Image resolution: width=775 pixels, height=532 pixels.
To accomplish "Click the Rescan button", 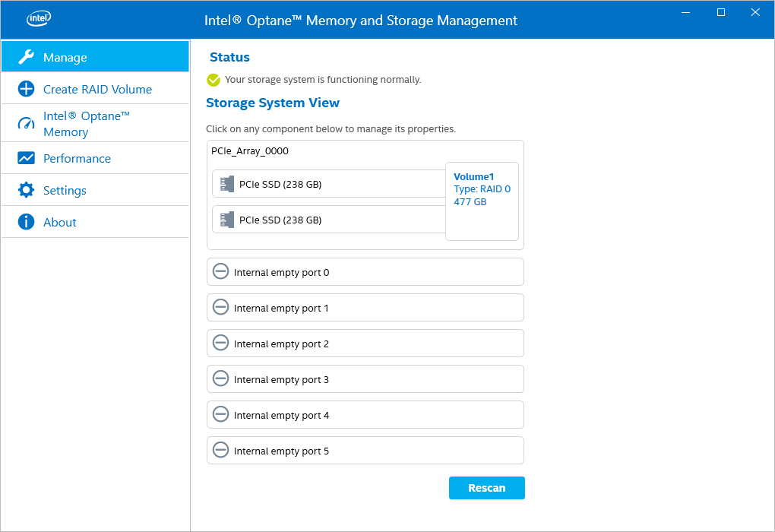I will [487, 488].
